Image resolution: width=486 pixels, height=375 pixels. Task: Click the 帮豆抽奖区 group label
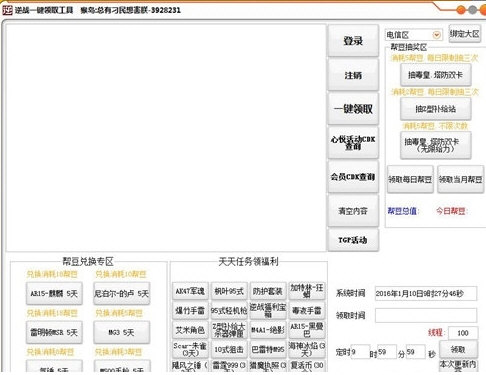point(409,47)
